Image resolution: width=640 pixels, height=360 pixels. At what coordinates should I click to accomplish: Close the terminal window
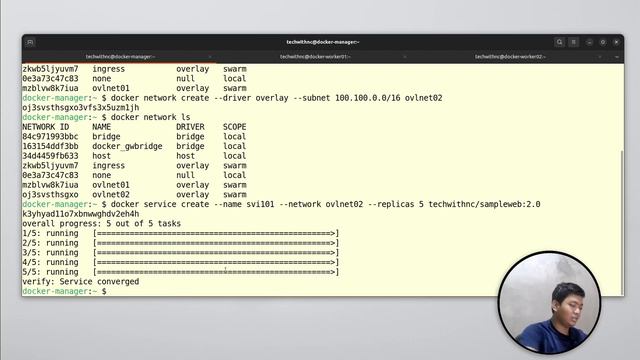click(x=616, y=42)
